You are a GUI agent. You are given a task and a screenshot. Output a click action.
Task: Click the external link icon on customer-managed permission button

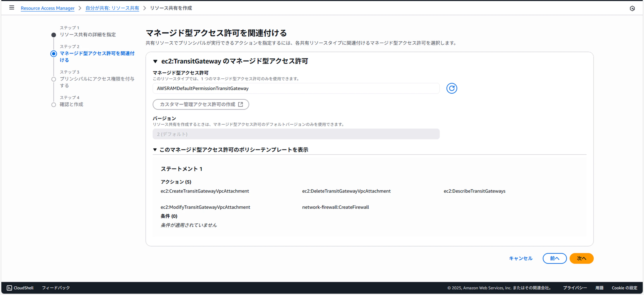pos(240,104)
